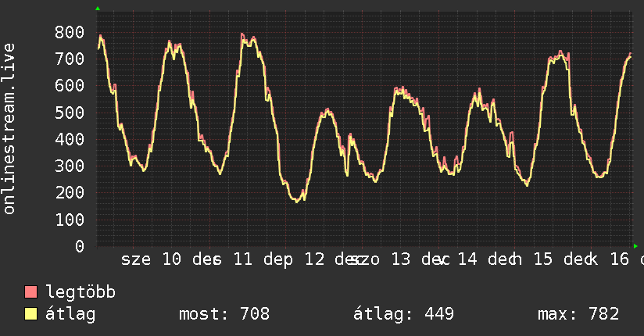This screenshot has width=644, height=336.
Task: Select the legtöbb legend label text
Action: click(80, 292)
